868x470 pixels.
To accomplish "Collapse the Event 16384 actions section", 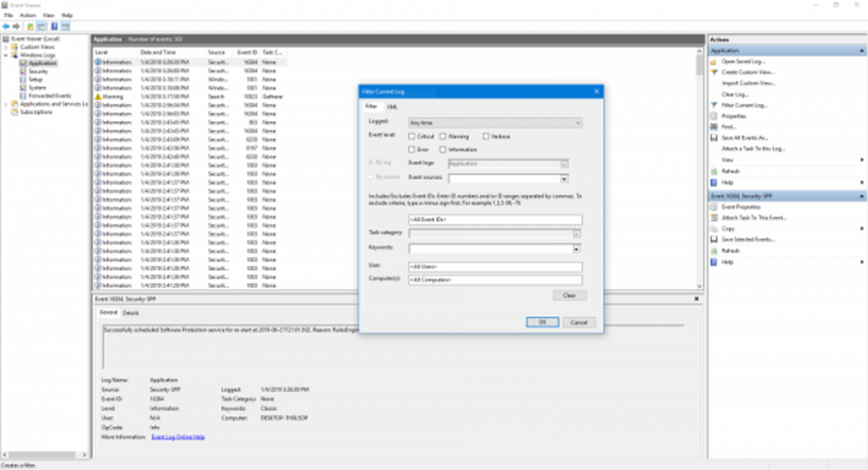I will point(861,196).
